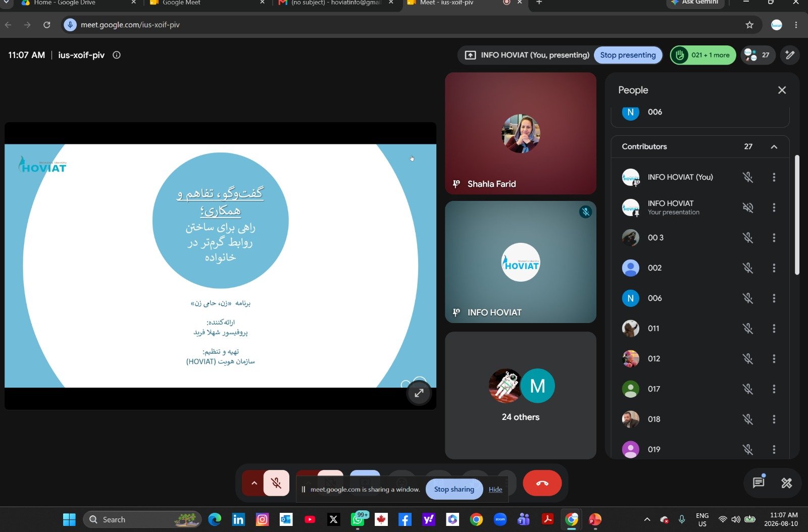Collapse the Contributors section
The image size is (808, 532).
pos(774,146)
